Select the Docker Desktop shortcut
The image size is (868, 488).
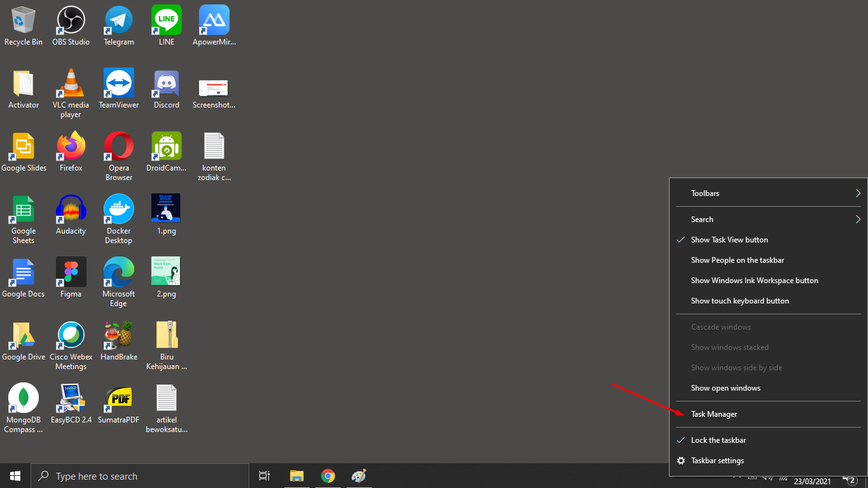click(x=119, y=219)
